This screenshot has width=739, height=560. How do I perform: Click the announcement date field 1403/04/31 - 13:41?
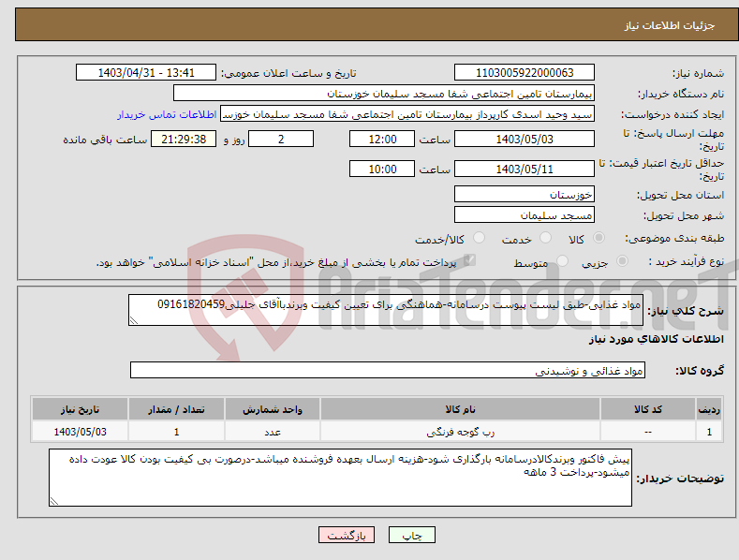[145, 73]
